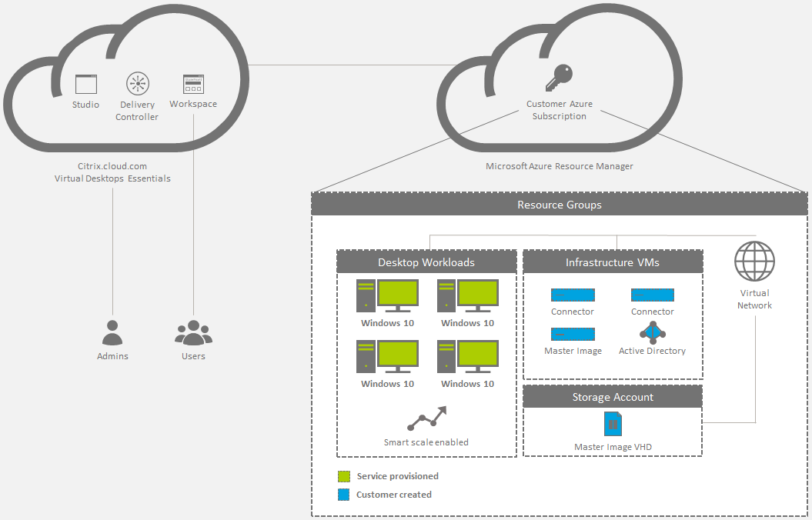Select the right Connector server icon
This screenshot has height=520, width=812.
(x=653, y=295)
